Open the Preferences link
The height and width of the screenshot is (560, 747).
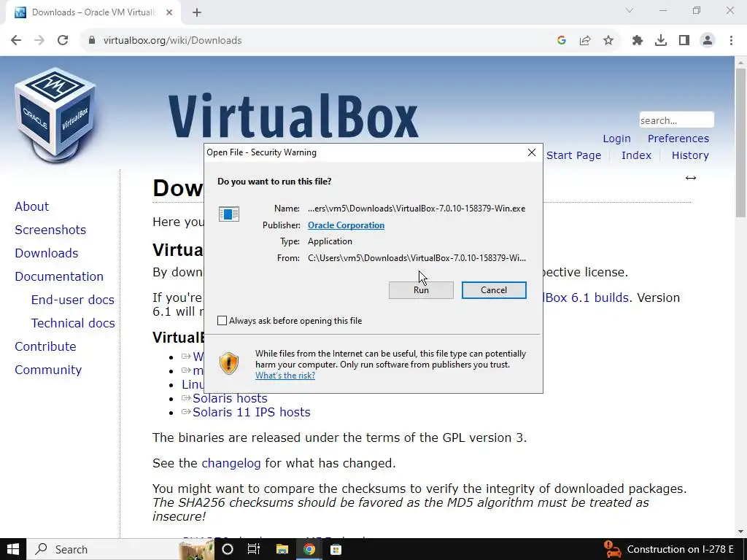coord(678,139)
